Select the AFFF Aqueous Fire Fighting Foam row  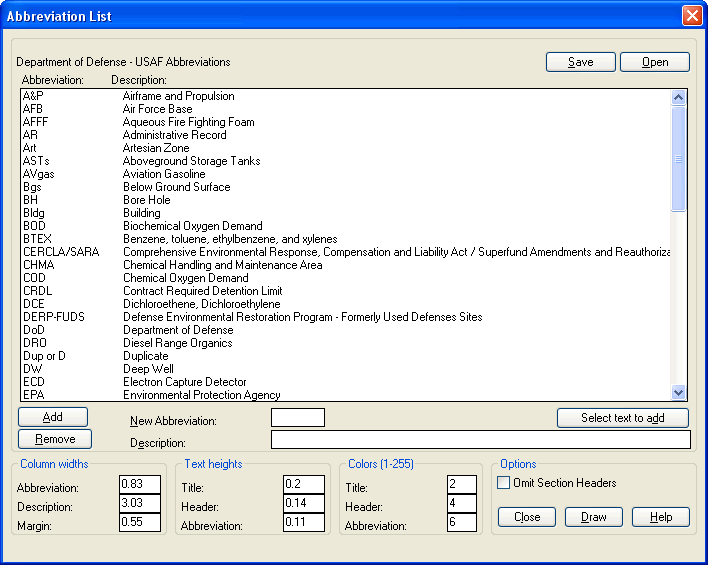pyautogui.click(x=346, y=122)
